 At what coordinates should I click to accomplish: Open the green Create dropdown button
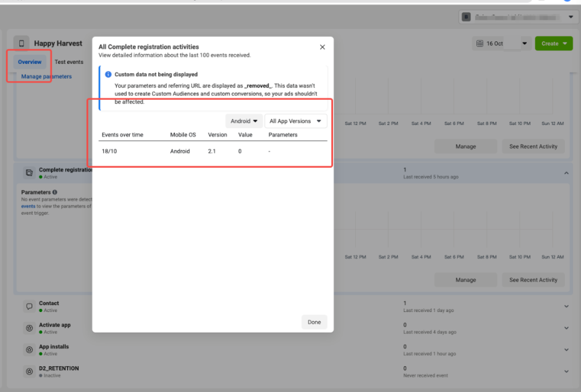pyautogui.click(x=554, y=43)
